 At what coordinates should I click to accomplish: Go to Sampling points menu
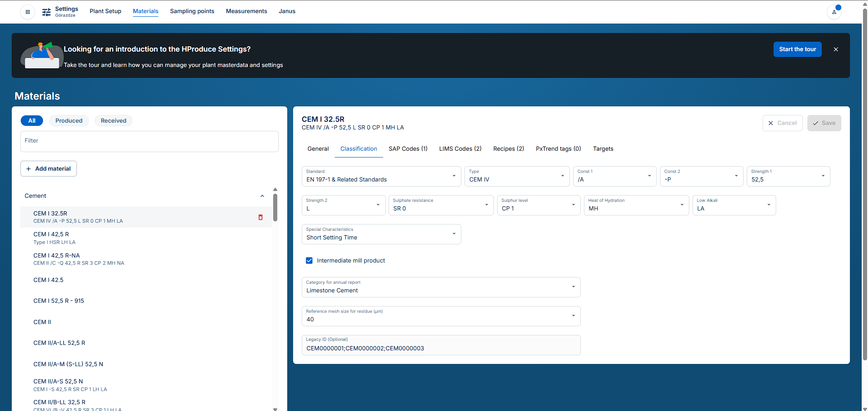[192, 11]
